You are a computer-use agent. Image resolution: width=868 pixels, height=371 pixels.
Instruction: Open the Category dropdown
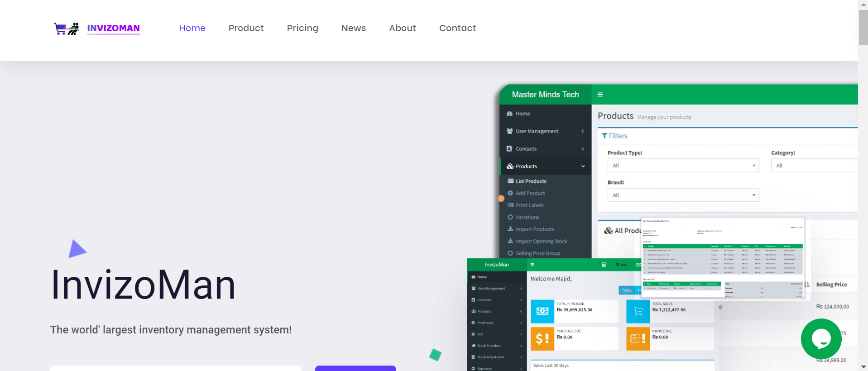click(814, 166)
